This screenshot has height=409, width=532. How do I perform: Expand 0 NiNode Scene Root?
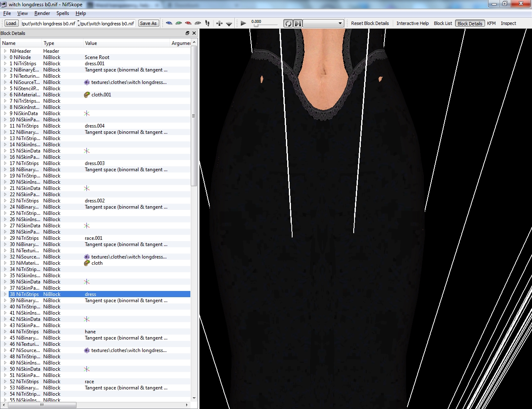point(5,57)
